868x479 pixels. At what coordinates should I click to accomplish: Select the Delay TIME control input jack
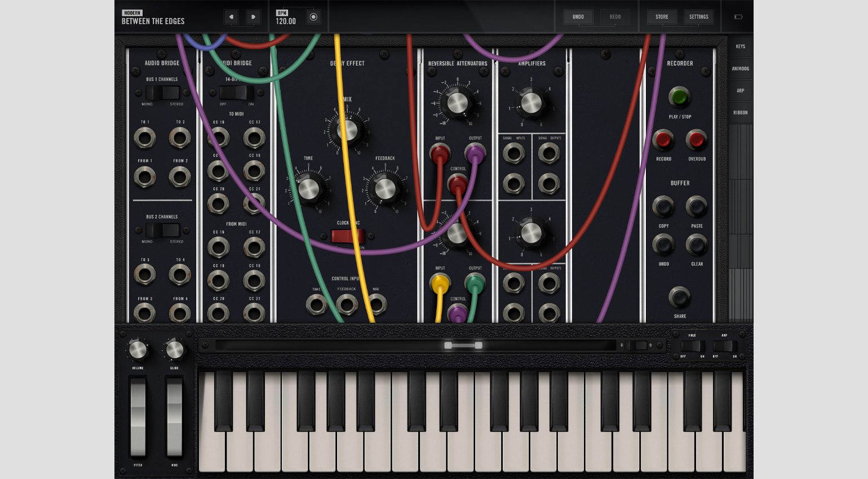(x=316, y=305)
